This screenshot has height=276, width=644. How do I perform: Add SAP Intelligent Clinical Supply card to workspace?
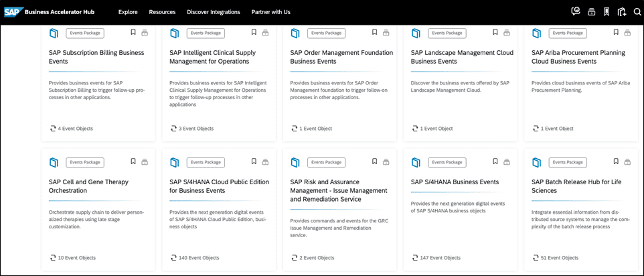point(265,32)
